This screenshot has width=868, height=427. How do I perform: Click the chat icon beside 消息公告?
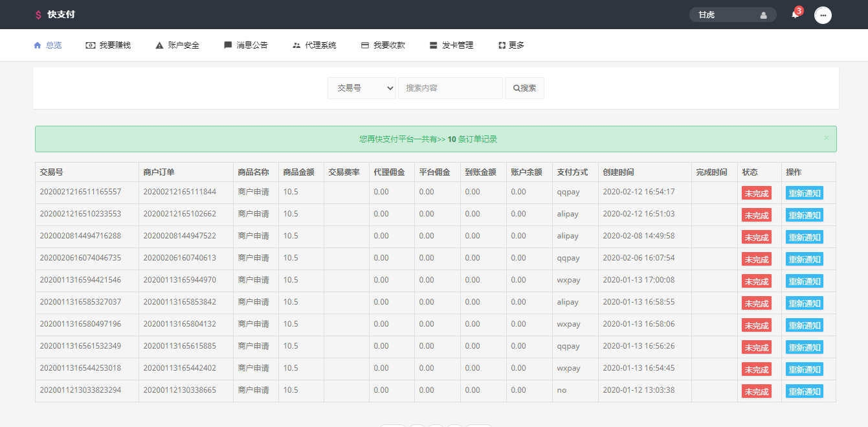point(228,45)
